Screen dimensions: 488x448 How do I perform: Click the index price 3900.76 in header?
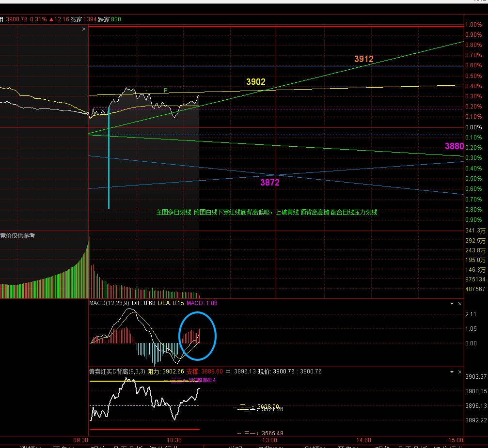[x=17, y=19]
